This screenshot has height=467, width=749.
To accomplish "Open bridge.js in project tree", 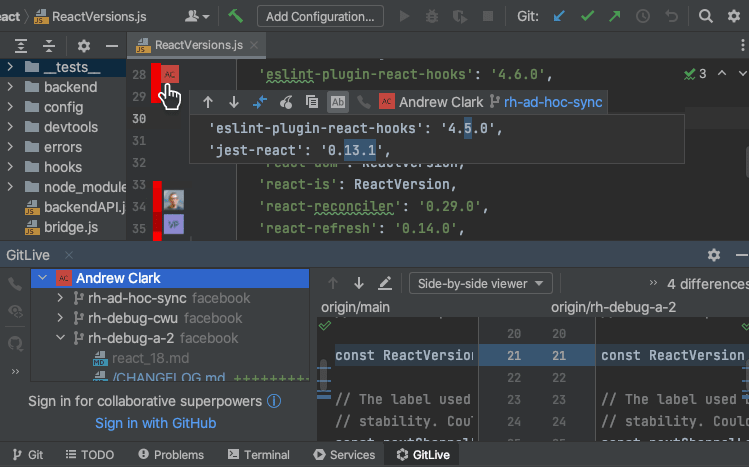I will click(x=71, y=227).
